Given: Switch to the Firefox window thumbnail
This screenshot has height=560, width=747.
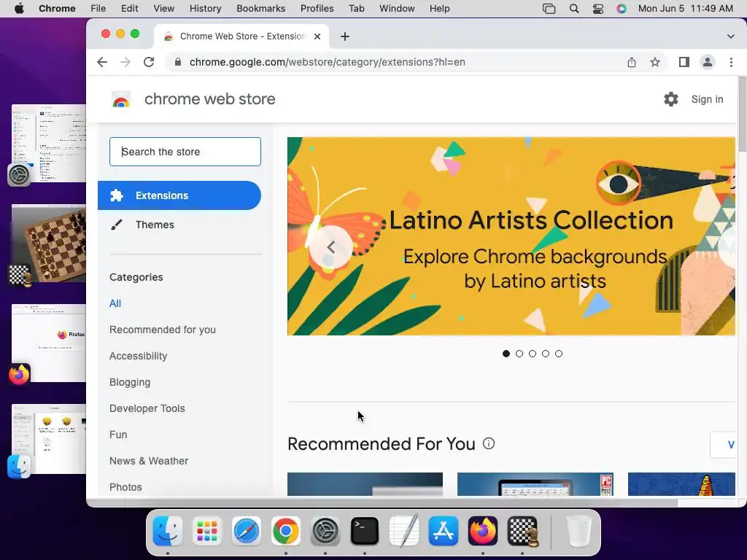Looking at the screenshot, I should pyautogui.click(x=49, y=343).
